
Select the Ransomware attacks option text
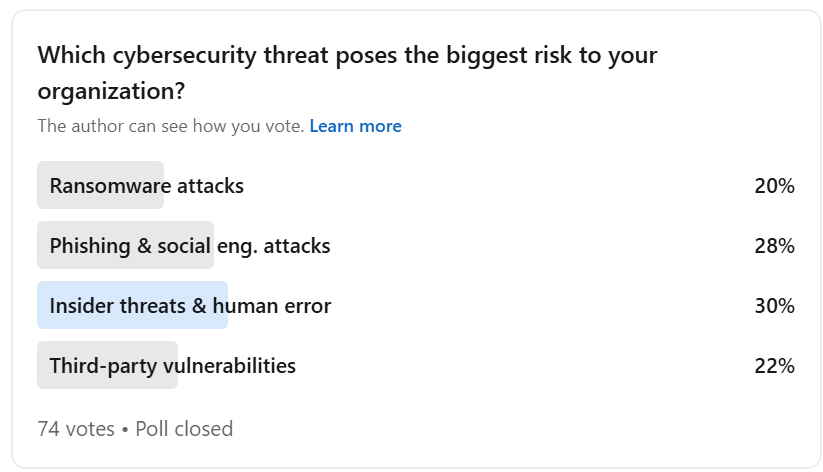point(146,186)
